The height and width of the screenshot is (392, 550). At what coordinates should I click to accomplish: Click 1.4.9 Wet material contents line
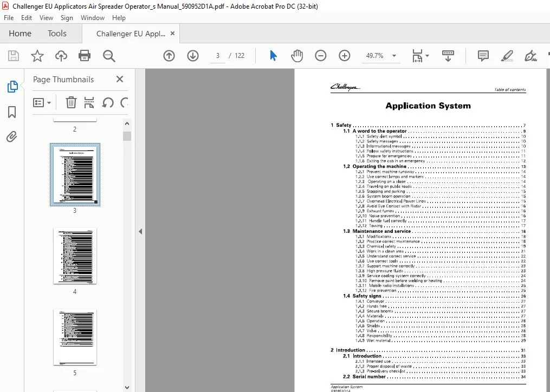click(440, 341)
